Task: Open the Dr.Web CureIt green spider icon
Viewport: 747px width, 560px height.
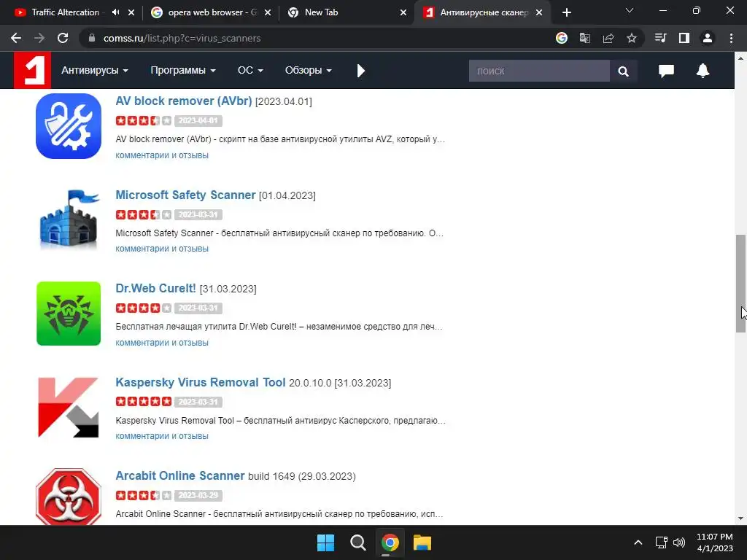Action: pos(69,314)
